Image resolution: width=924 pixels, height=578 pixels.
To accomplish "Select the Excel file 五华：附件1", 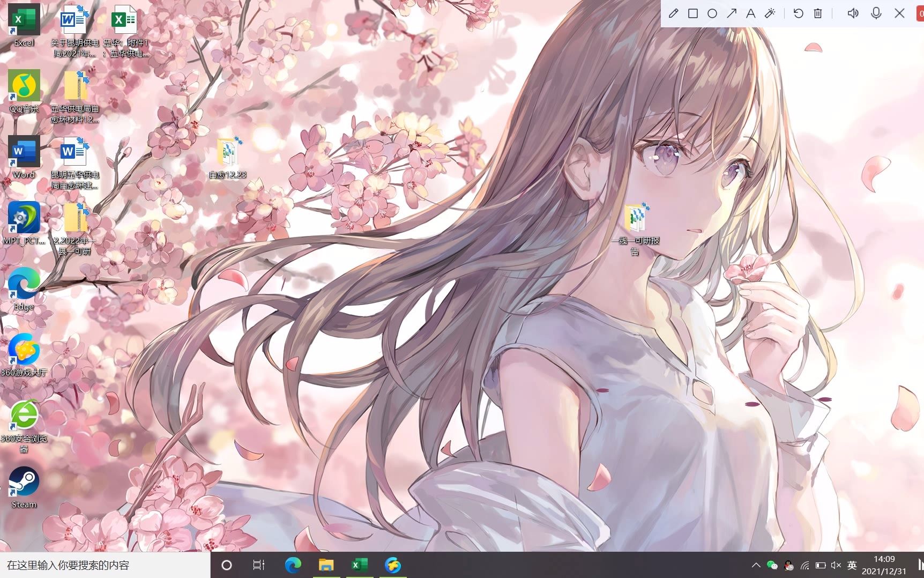I will point(125,31).
